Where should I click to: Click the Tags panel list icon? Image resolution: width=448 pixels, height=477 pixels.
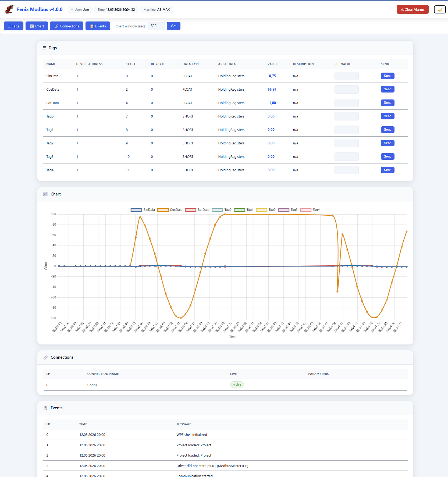45,48
